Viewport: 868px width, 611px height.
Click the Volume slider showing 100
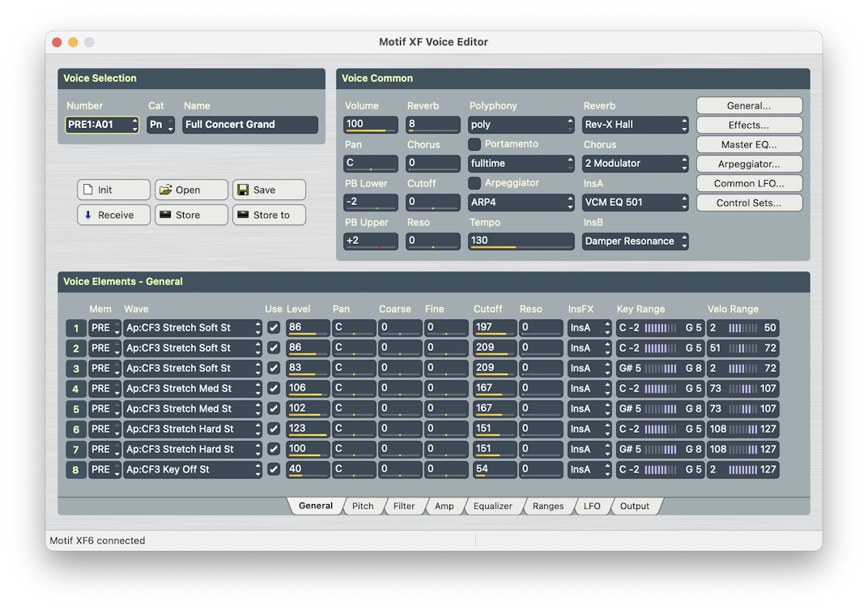[x=370, y=125]
